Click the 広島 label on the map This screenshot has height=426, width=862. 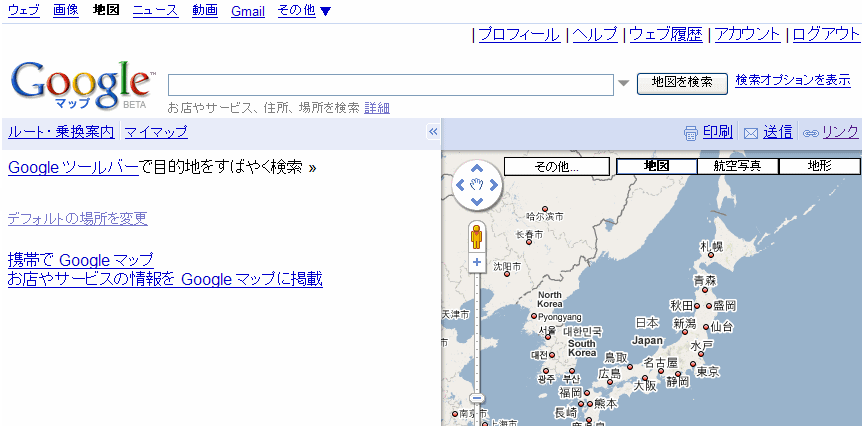pos(609,374)
